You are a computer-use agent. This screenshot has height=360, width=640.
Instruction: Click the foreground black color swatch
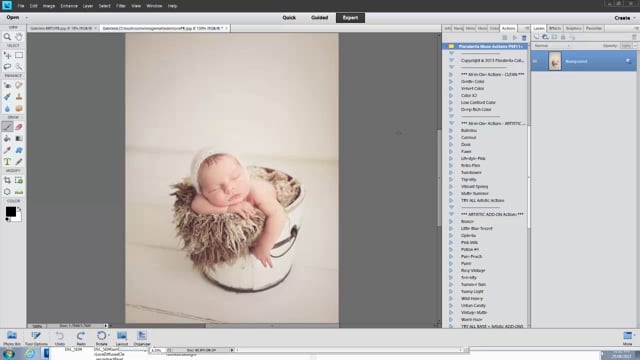click(11, 211)
